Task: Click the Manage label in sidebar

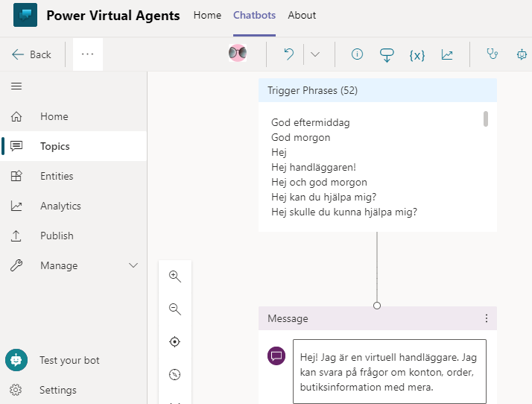Action: coord(59,265)
